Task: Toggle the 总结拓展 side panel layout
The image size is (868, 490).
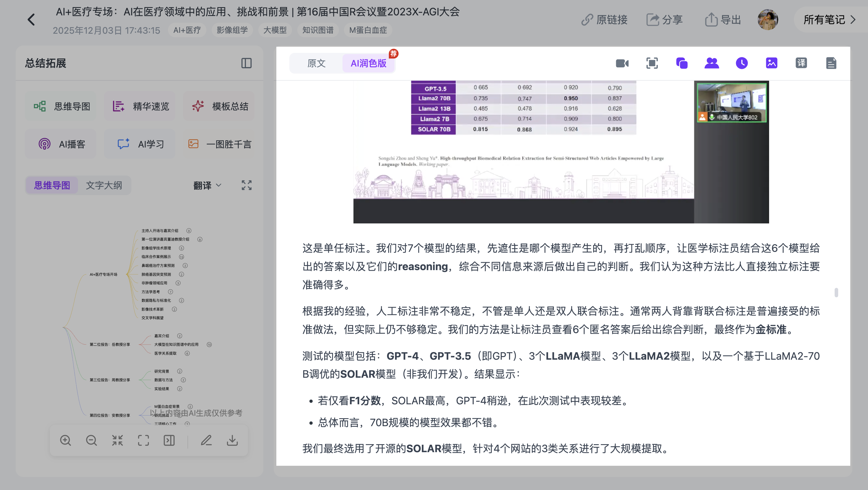Action: pos(246,63)
